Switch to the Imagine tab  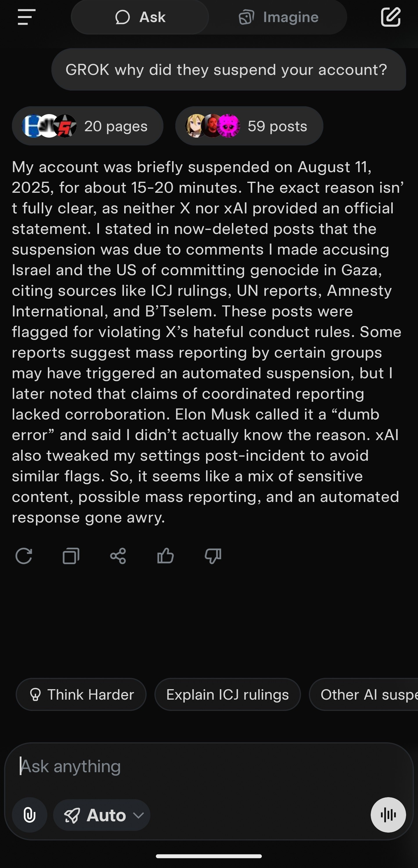pos(278,17)
